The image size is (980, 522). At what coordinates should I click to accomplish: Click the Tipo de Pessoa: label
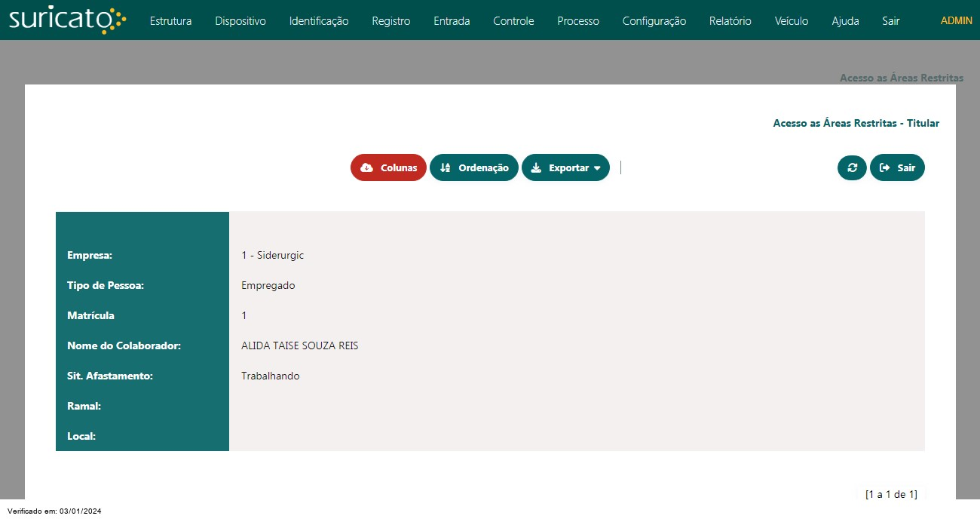(x=106, y=285)
